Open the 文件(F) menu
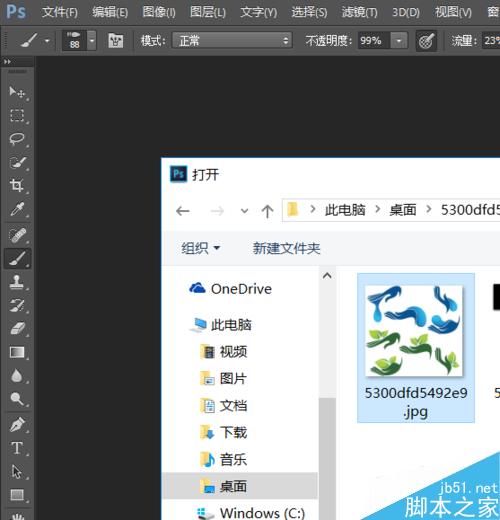Image resolution: width=500 pixels, height=520 pixels. coord(60,12)
